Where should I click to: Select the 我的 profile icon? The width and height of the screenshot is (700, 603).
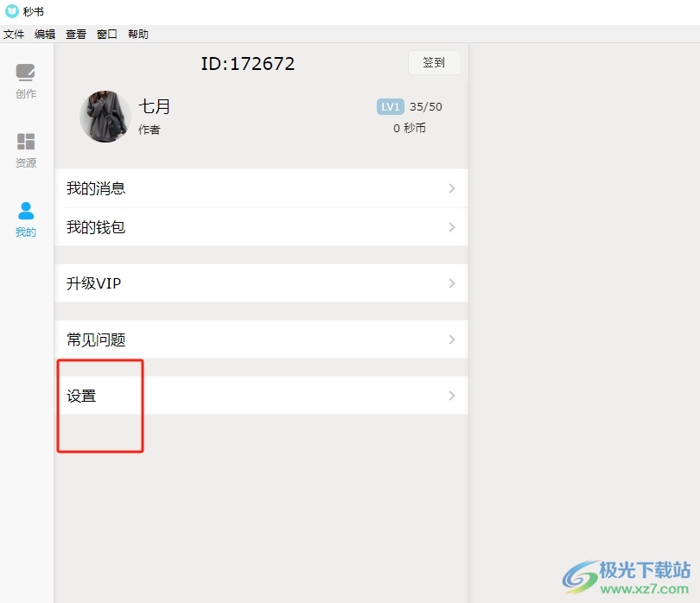(26, 211)
